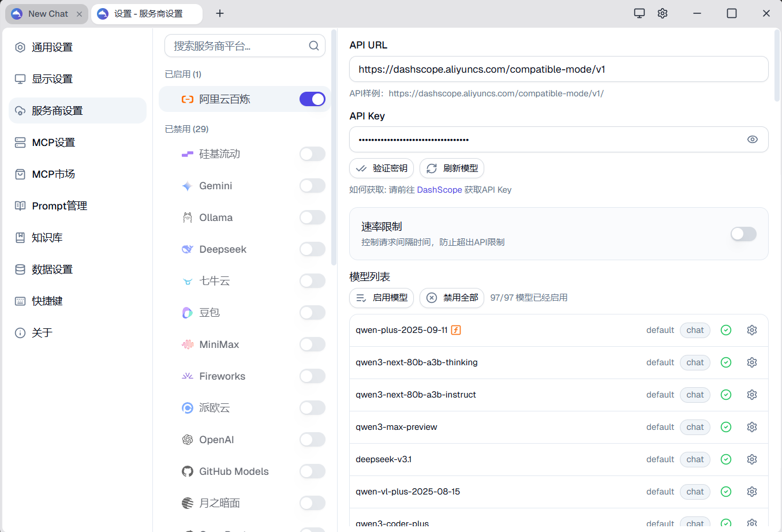The image size is (782, 532).
Task: Click the Ollama provider icon
Action: coord(187,217)
